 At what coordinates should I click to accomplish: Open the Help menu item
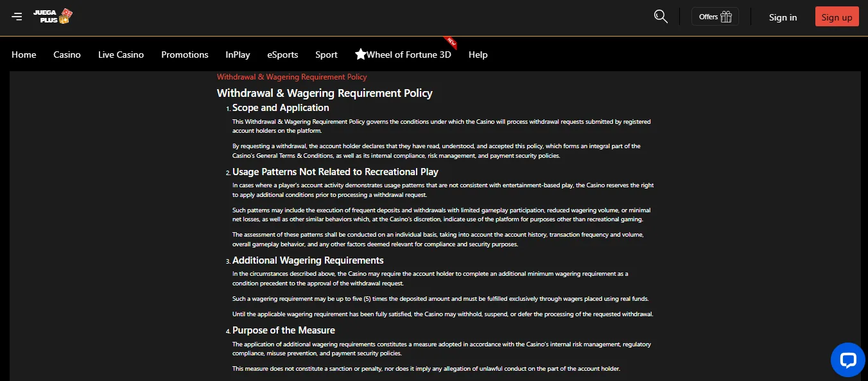[478, 55]
